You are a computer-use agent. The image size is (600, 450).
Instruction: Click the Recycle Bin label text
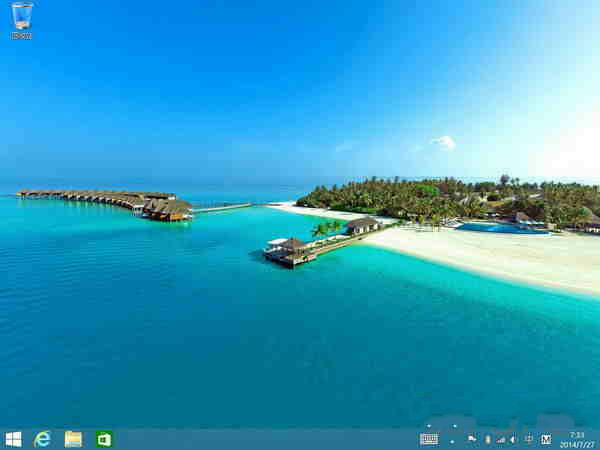click(x=22, y=36)
